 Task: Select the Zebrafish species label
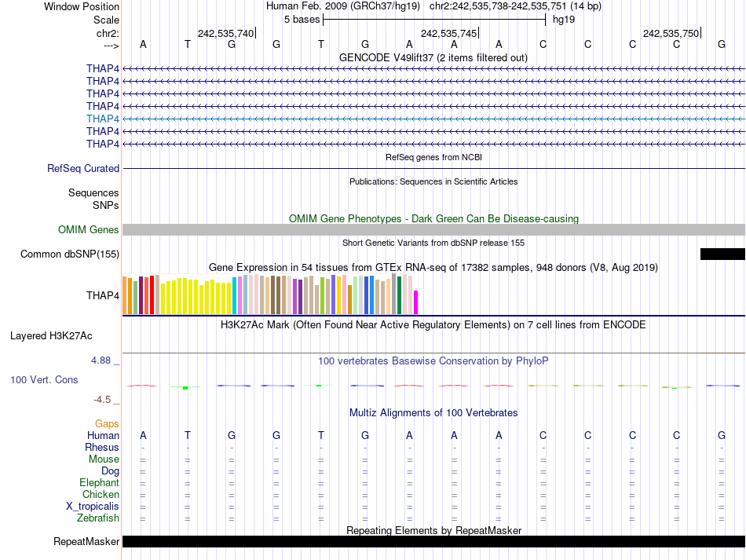pos(98,518)
